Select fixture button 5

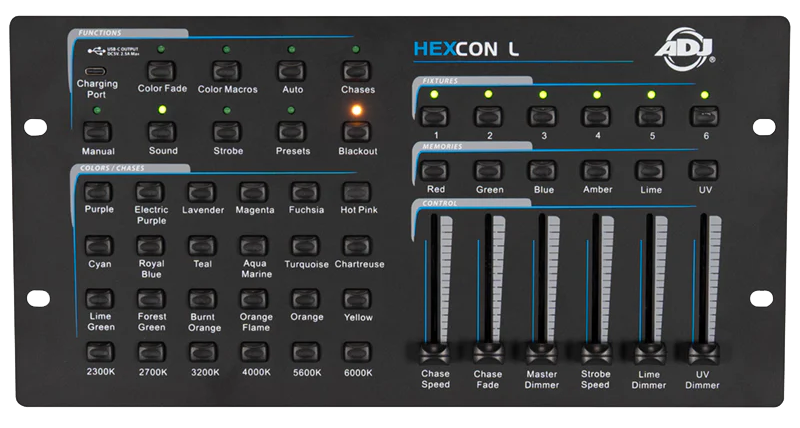(x=650, y=117)
